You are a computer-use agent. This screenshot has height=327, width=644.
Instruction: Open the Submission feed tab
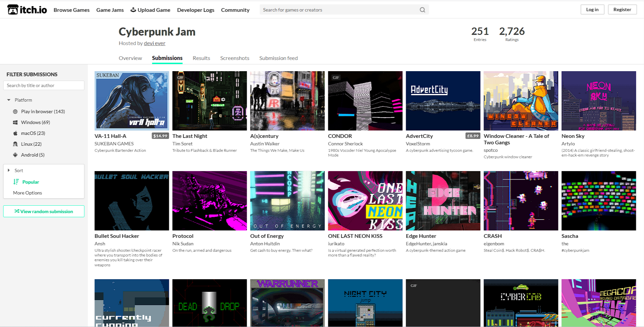click(x=279, y=58)
